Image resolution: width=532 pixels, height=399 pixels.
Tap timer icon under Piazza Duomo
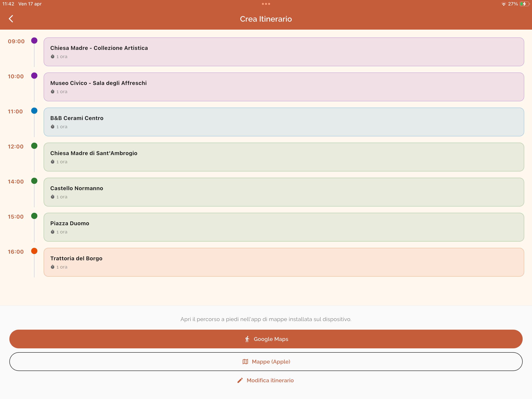(52, 232)
